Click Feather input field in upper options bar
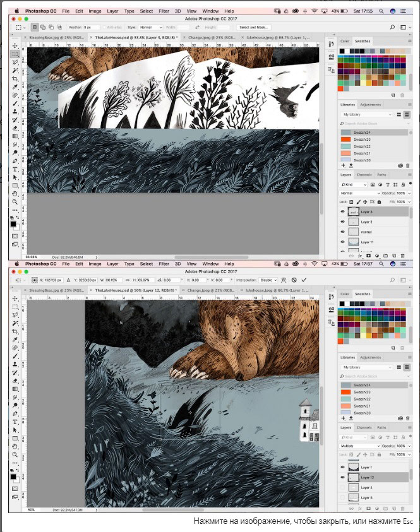The image size is (420, 532). pyautogui.click(x=92, y=27)
